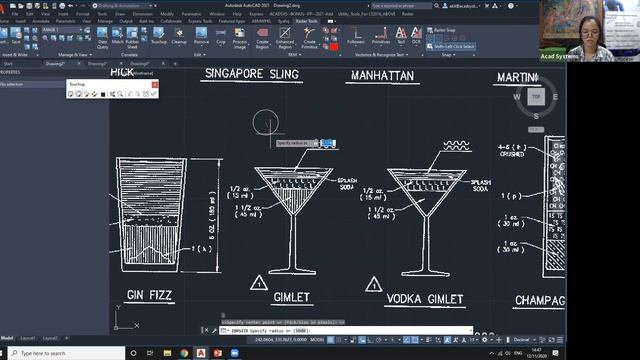
Task: Switch to the Layout1 tab
Action: click(x=28, y=338)
